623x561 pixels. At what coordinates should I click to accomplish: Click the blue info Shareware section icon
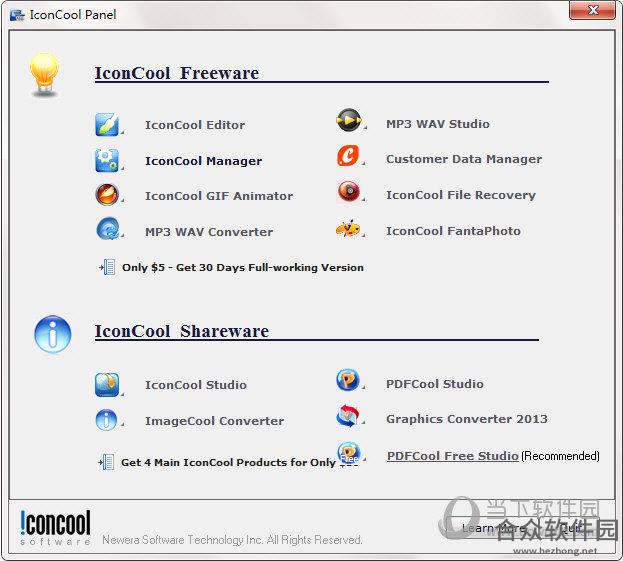(x=52, y=334)
